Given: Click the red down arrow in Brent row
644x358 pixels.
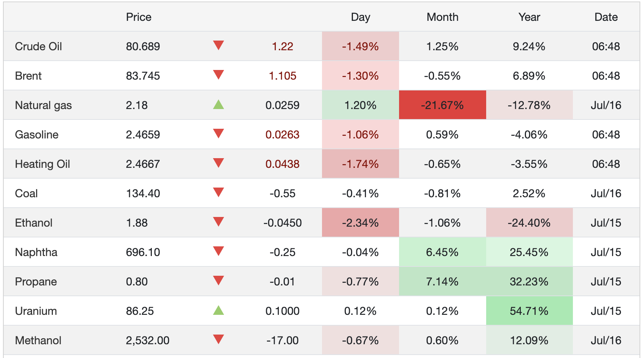Looking at the screenshot, I should [x=219, y=75].
